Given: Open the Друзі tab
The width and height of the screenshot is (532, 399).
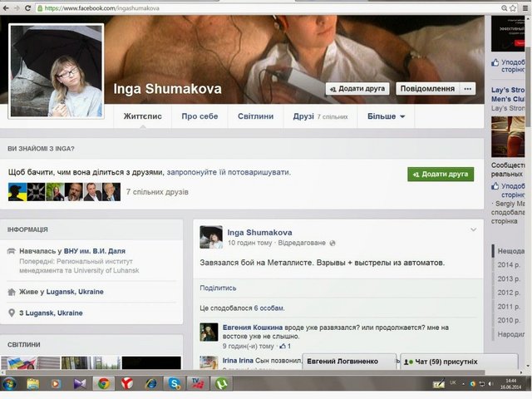Looking at the screenshot, I should click(320, 116).
